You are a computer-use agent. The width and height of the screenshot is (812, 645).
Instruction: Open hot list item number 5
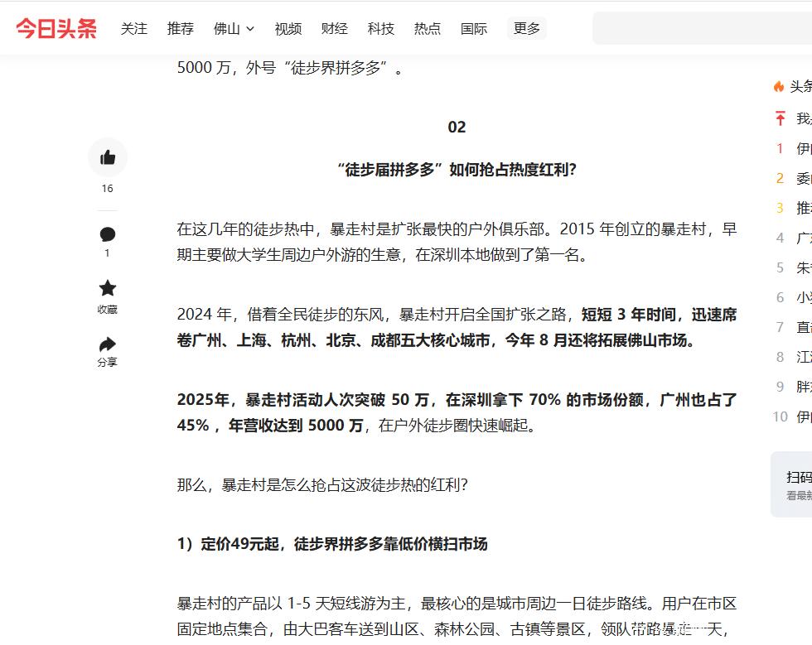[x=793, y=267]
